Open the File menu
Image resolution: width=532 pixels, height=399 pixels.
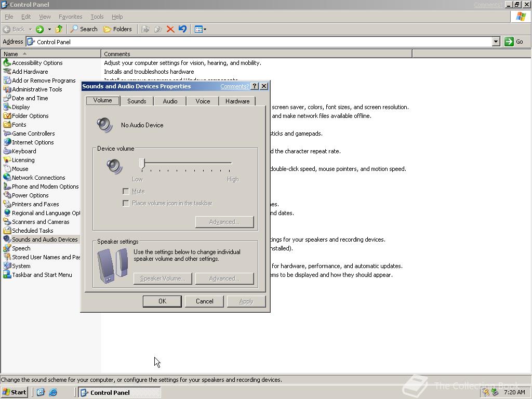click(x=9, y=17)
